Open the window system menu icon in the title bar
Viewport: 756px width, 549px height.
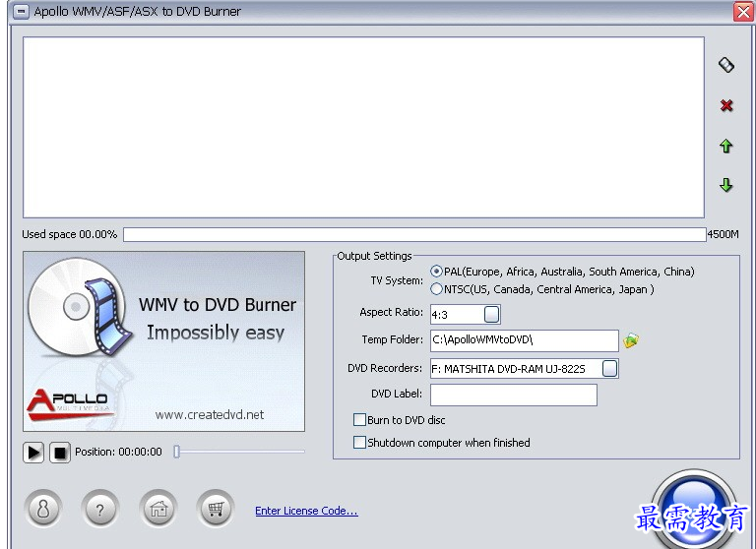pos(21,12)
